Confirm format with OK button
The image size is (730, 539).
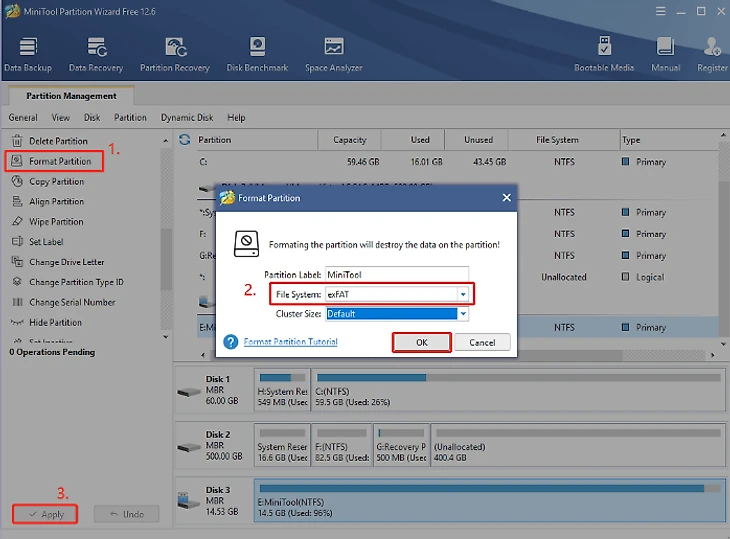(422, 342)
